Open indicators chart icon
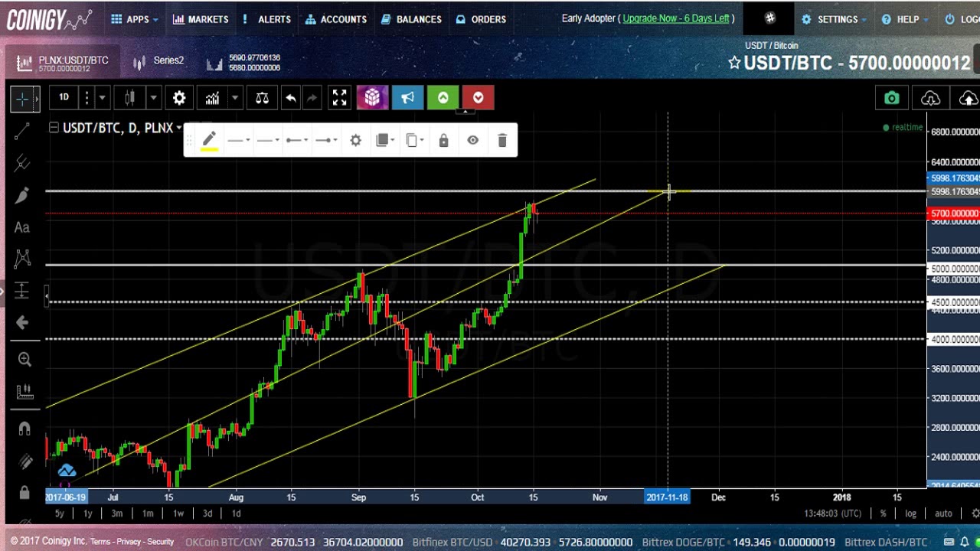 pyautogui.click(x=212, y=98)
